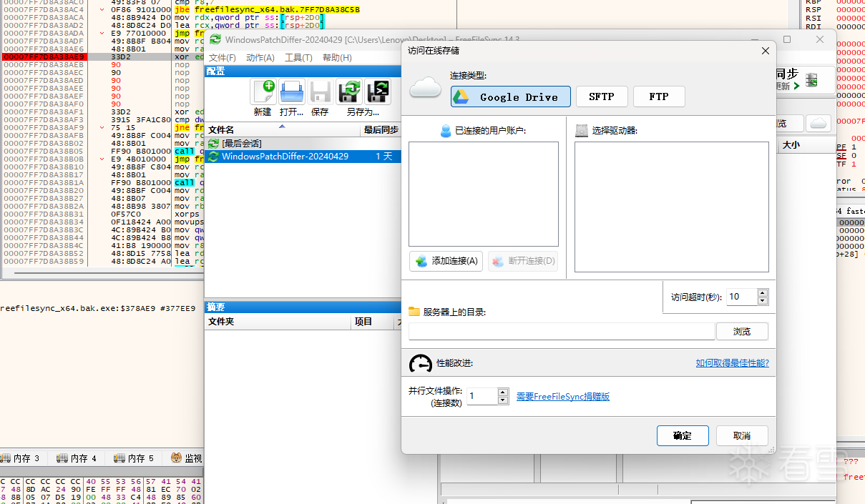Image resolution: width=865 pixels, height=504 pixels.
Task: Switch to 内存 4 tab in debugger
Action: click(x=77, y=458)
